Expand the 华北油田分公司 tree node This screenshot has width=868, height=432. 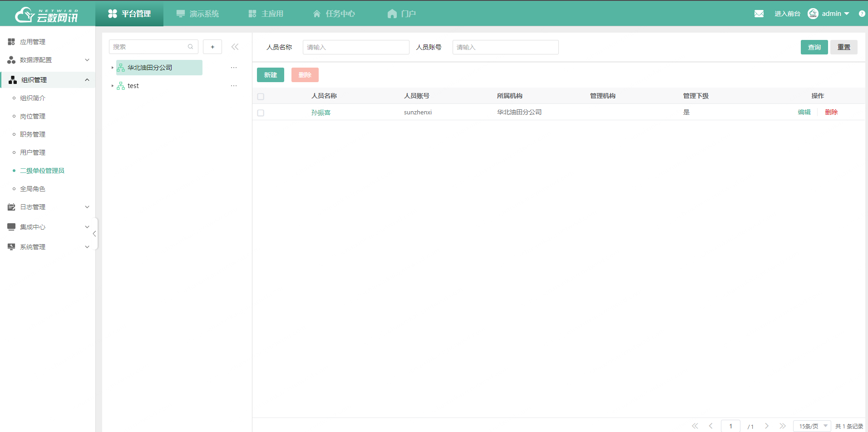tap(112, 68)
